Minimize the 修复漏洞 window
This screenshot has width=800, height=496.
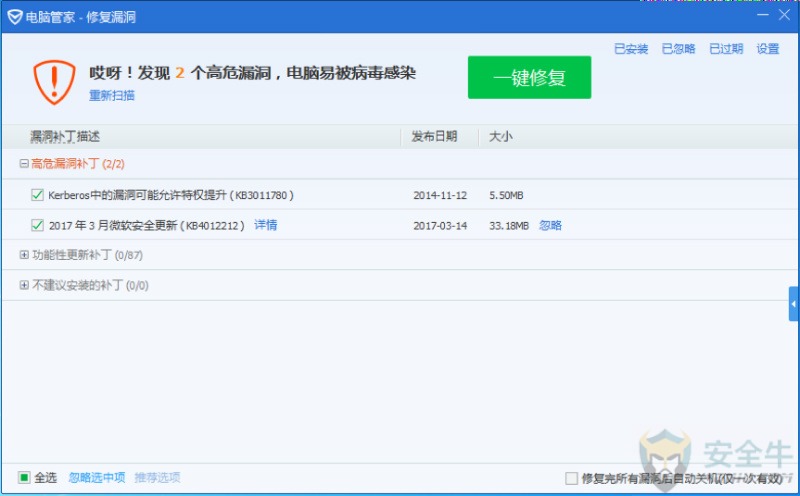763,15
